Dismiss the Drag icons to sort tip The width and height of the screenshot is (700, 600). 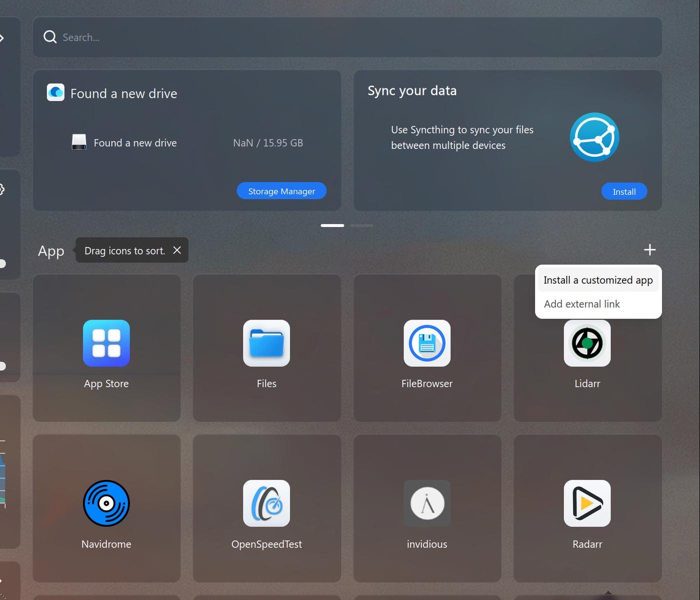pyautogui.click(x=177, y=250)
